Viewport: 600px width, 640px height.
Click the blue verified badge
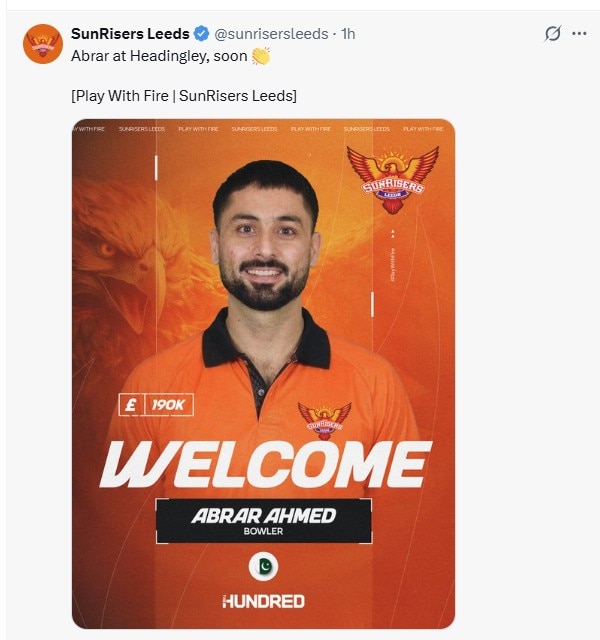pyautogui.click(x=201, y=33)
